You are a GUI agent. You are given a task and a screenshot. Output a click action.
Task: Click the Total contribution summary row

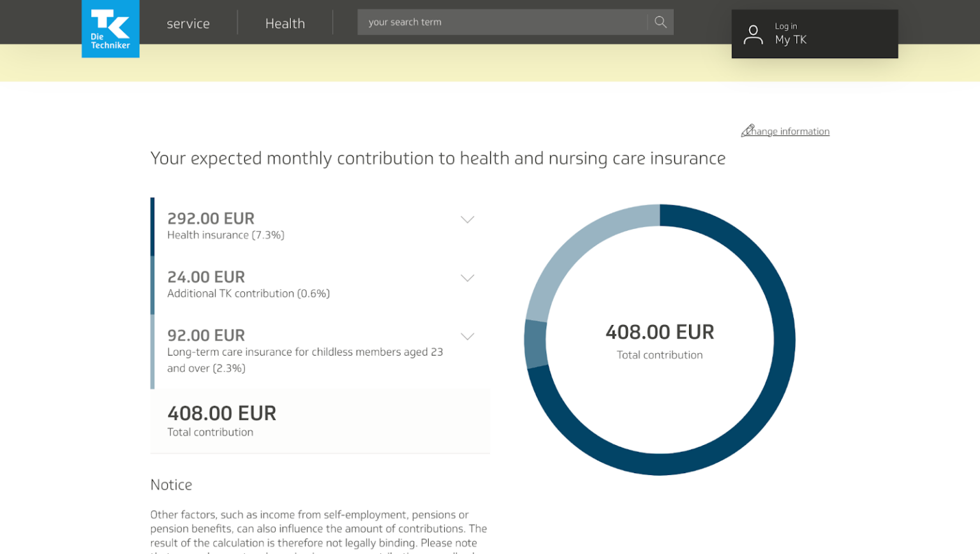pos(319,421)
